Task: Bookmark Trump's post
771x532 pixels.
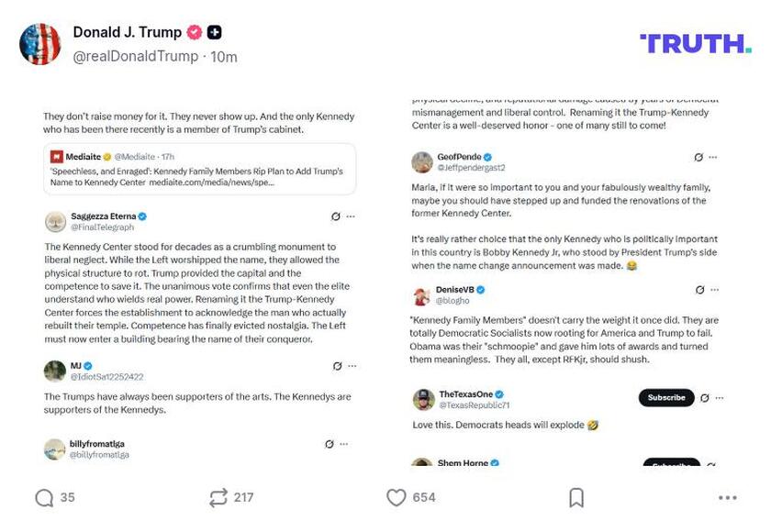Action: pos(575,495)
